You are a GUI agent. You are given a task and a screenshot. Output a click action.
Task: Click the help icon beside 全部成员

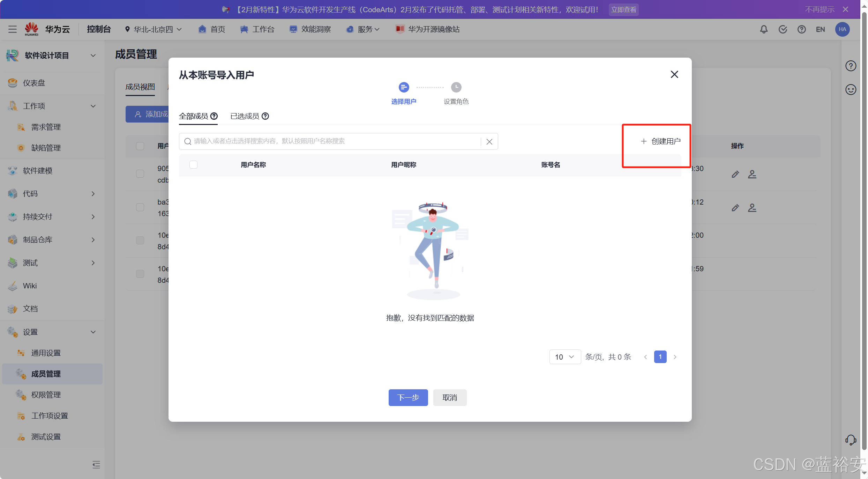(x=214, y=116)
